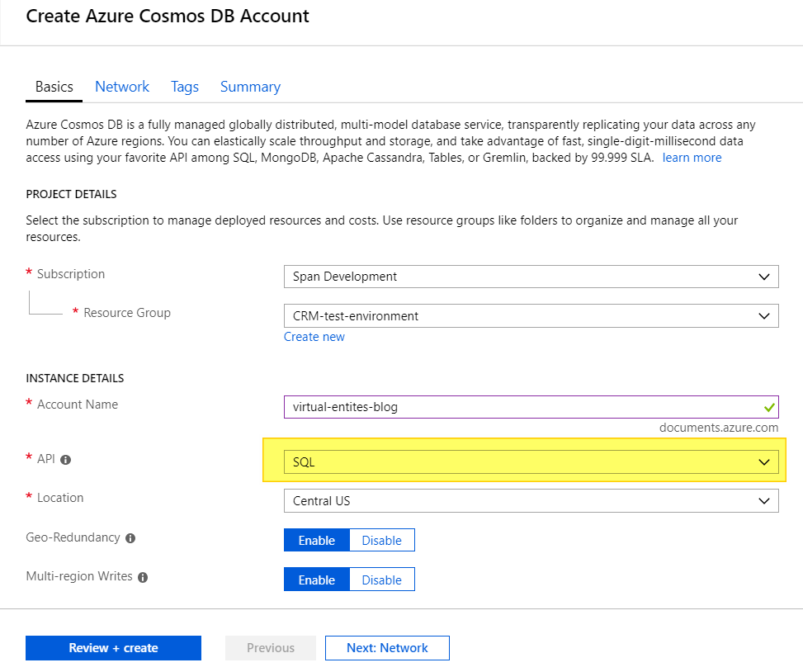Switch to the Basics tab
The image size is (803, 672).
click(x=54, y=87)
